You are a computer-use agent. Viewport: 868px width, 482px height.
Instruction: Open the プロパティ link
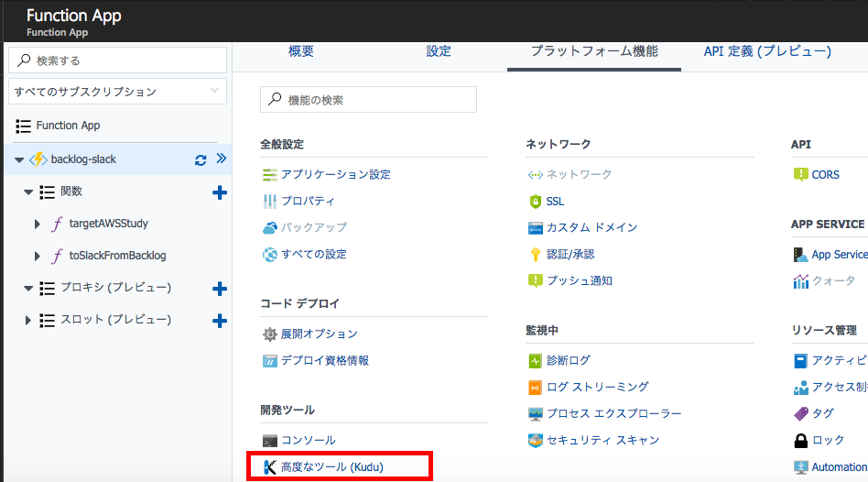(x=308, y=201)
